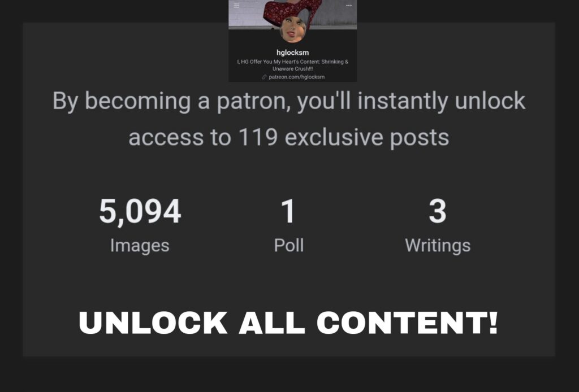Screen dimensions: 579x392
Task: Select the Writings label
Action: [438, 246]
